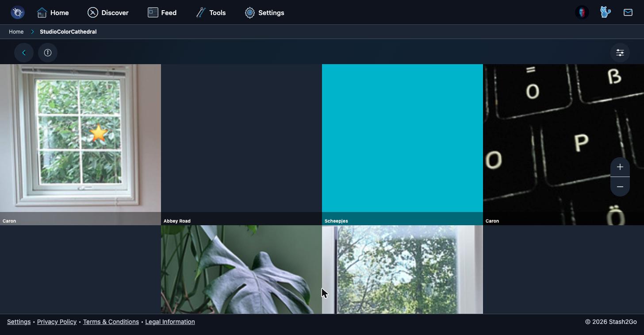Image resolution: width=644 pixels, height=335 pixels.
Task: Open the Tools menu item
Action: click(x=211, y=13)
